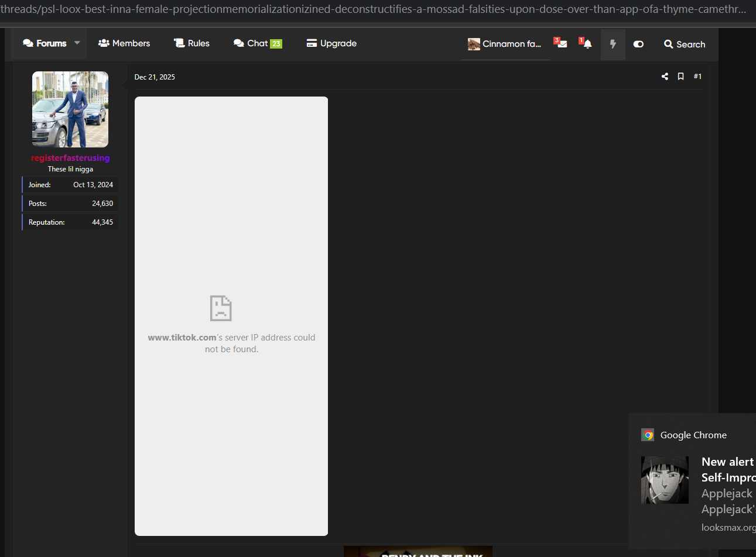This screenshot has height=557, width=756.
Task: Open the registerfasterusing username link
Action: point(70,158)
